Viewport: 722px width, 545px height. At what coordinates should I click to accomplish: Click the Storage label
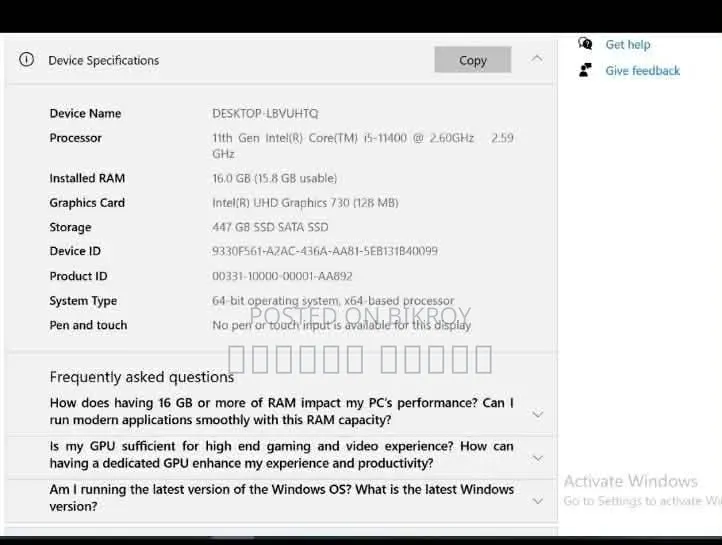click(x=70, y=227)
